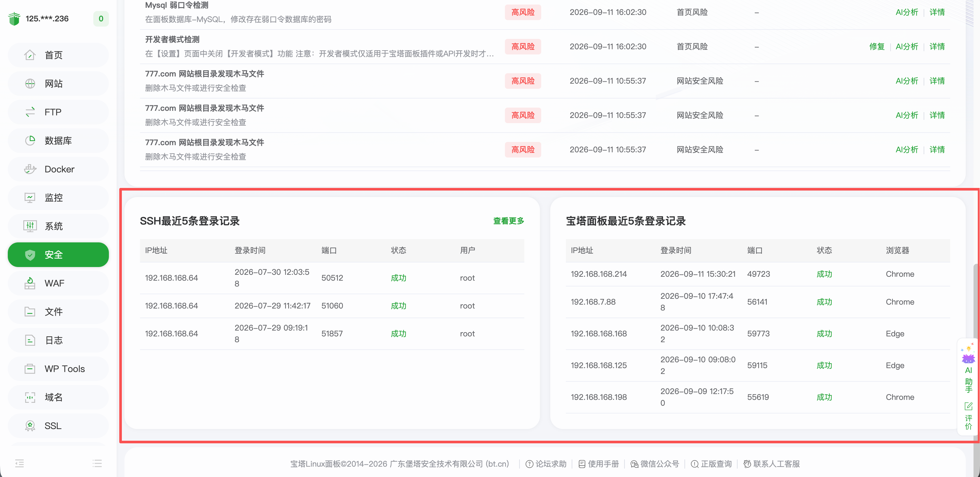The image size is (980, 477).
Task: Select the 安全 security menu item
Action: click(x=58, y=255)
